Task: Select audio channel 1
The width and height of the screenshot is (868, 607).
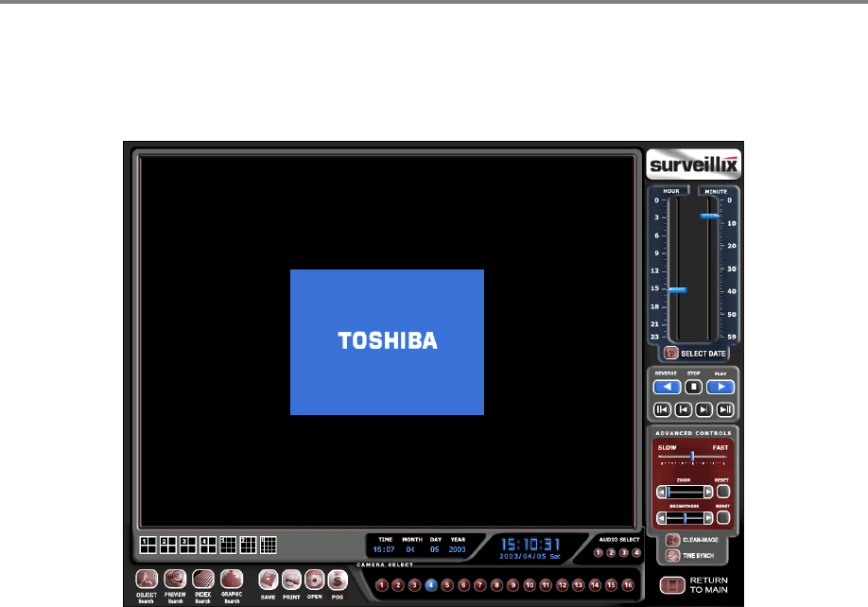Action: click(598, 553)
